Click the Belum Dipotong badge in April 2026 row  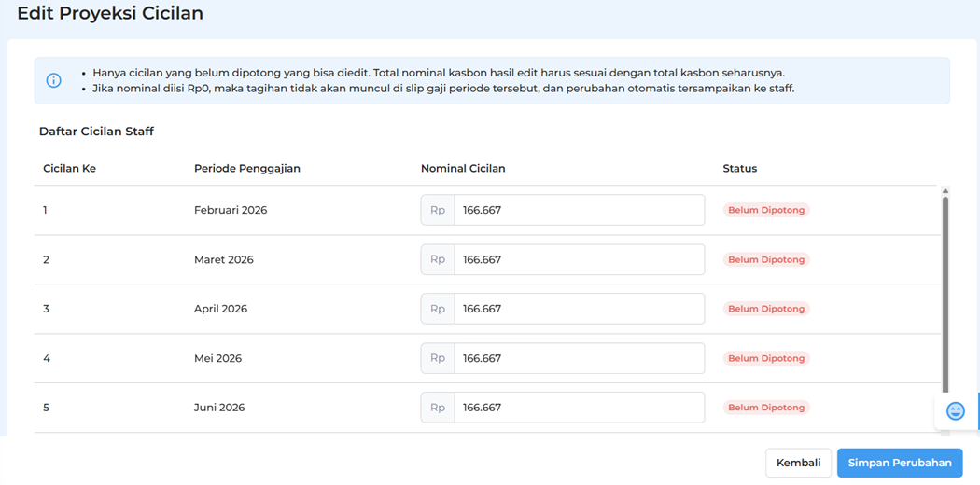point(765,309)
